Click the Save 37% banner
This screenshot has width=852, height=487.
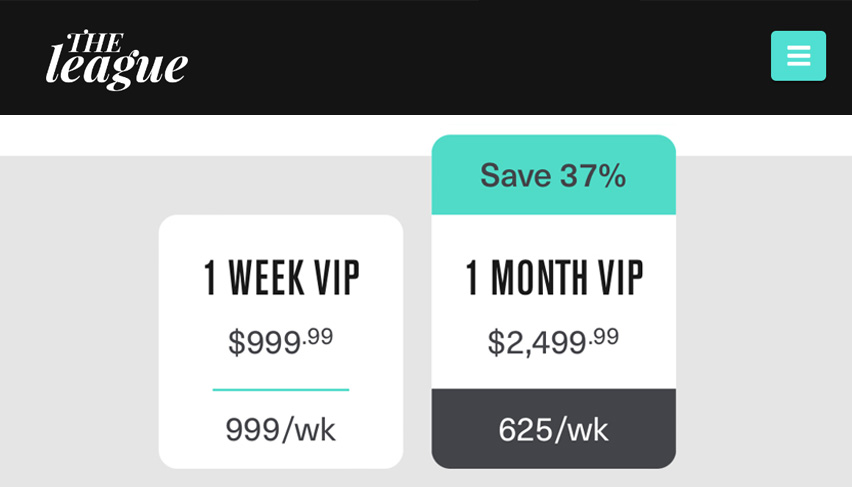554,174
